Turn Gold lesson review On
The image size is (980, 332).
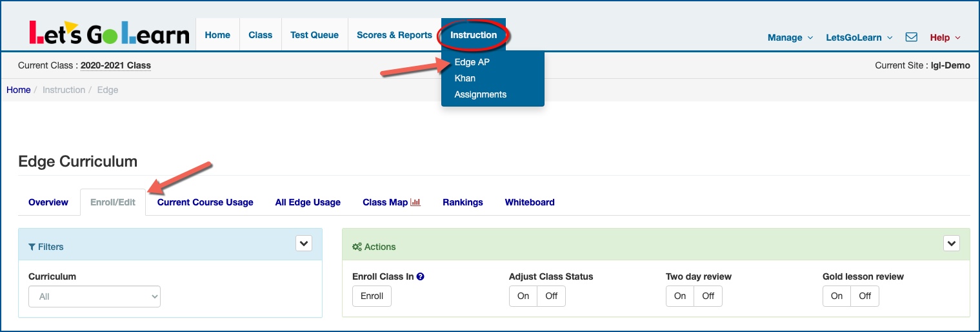tap(837, 296)
